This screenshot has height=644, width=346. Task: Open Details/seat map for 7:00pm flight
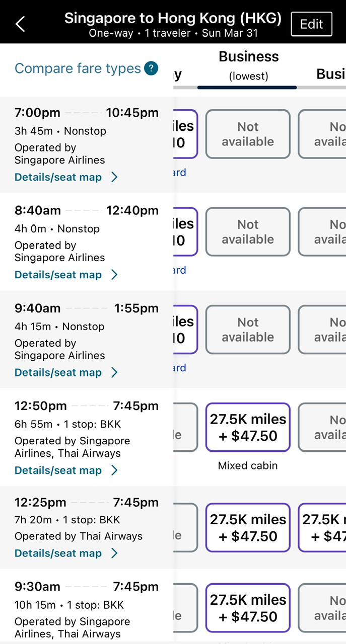(58, 177)
